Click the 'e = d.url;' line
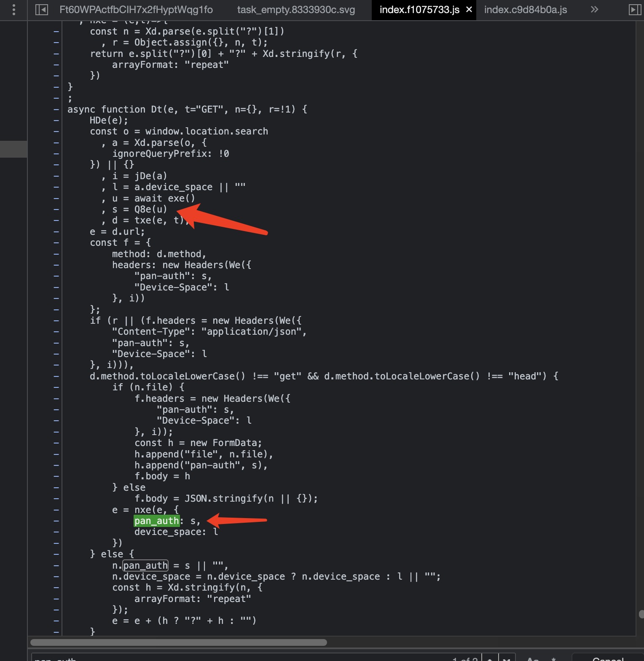Viewport: 644px width, 661px height. [x=117, y=231]
